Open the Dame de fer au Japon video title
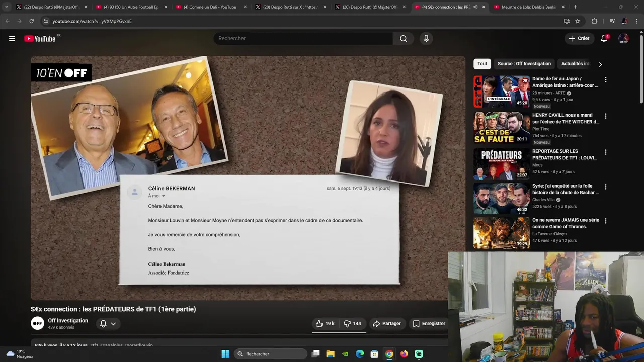This screenshot has width=644, height=362. coord(565,82)
